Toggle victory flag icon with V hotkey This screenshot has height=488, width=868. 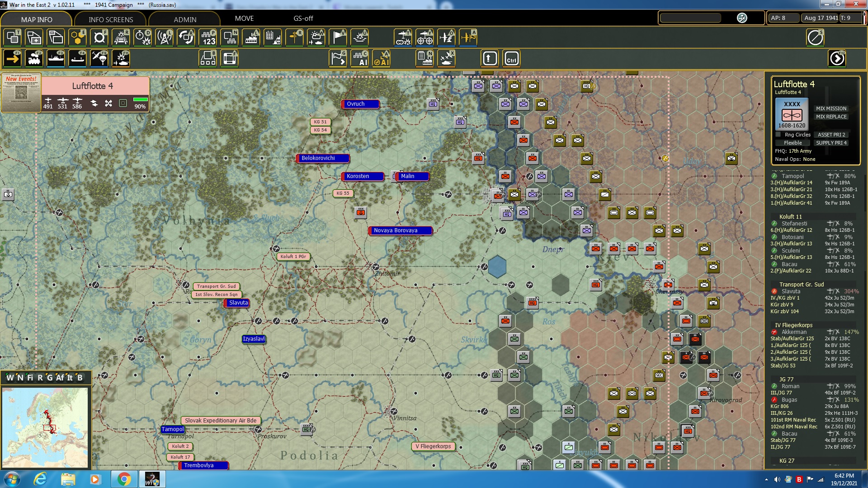pos(338,38)
